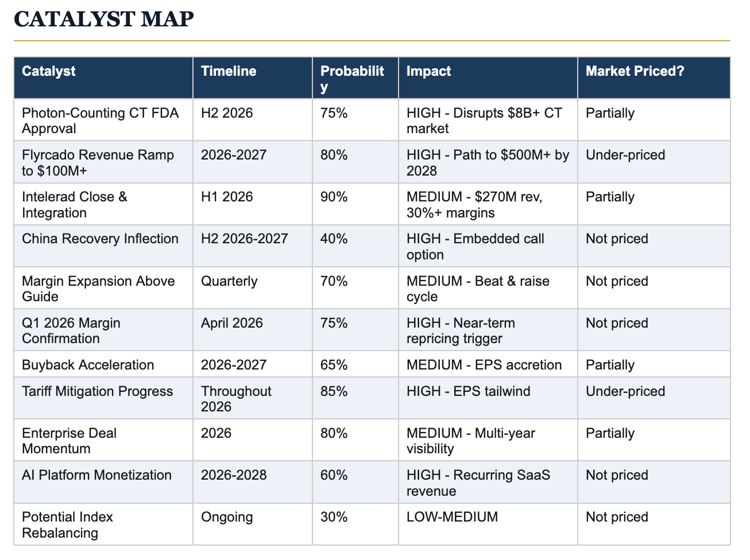
Task: Click the April 2026 timeline cell
Action: [253, 330]
